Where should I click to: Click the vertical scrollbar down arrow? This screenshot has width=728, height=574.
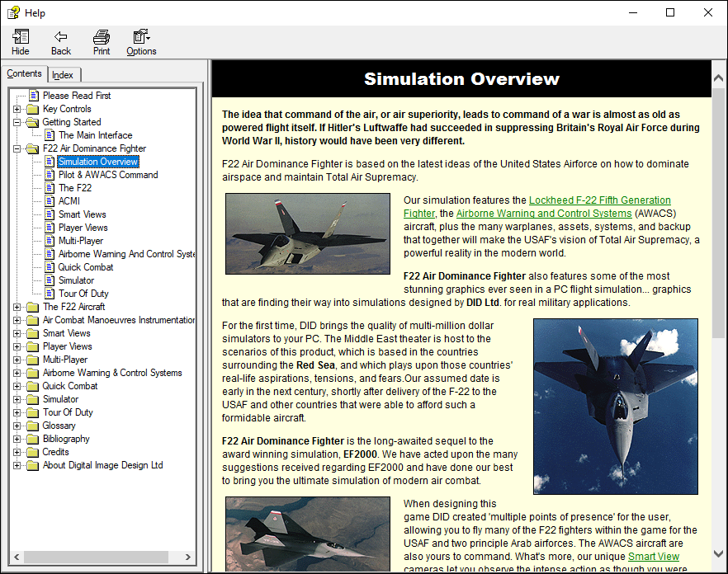[718, 553]
